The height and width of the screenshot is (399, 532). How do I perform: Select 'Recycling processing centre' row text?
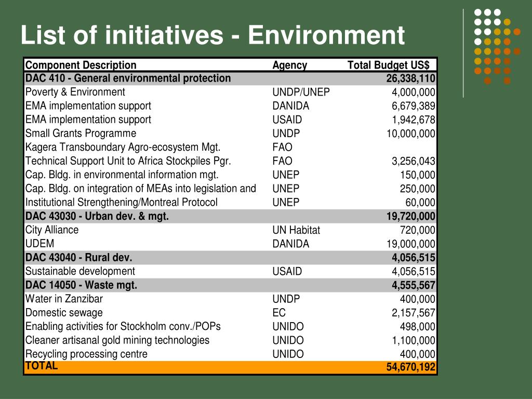(87, 354)
